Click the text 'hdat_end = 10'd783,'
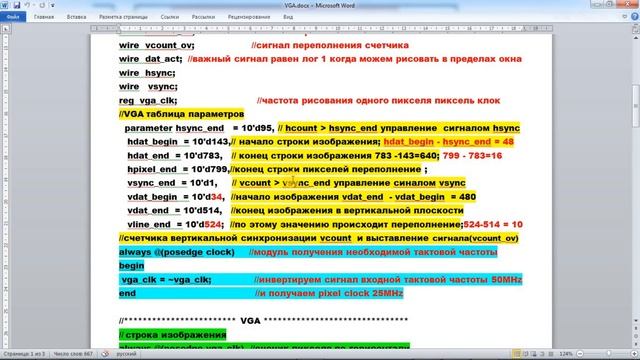 coord(175,156)
